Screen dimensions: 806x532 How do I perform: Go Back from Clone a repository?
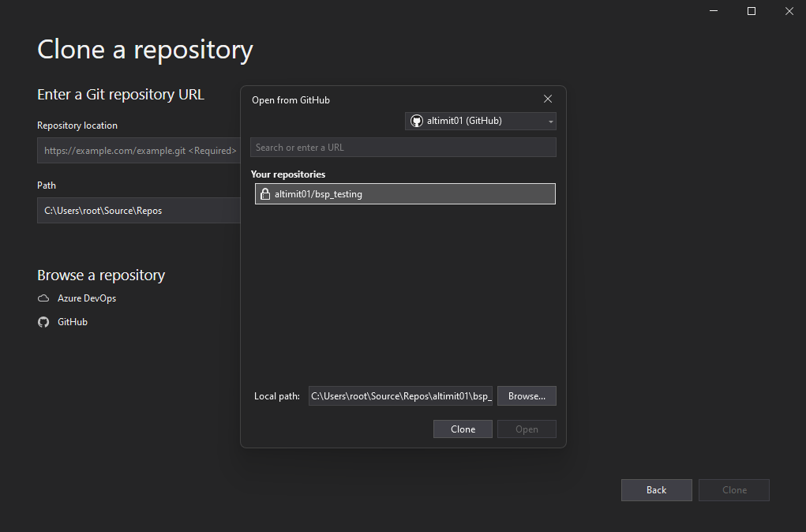657,490
